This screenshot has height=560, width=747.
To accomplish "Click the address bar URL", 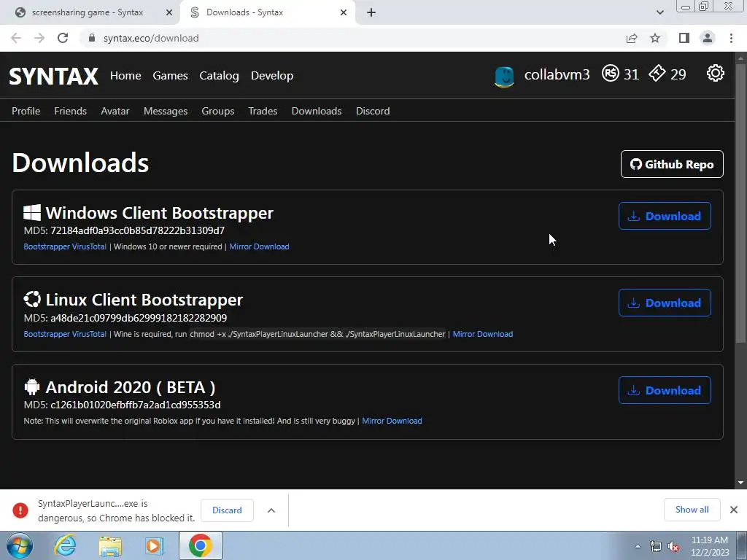I will pos(151,38).
